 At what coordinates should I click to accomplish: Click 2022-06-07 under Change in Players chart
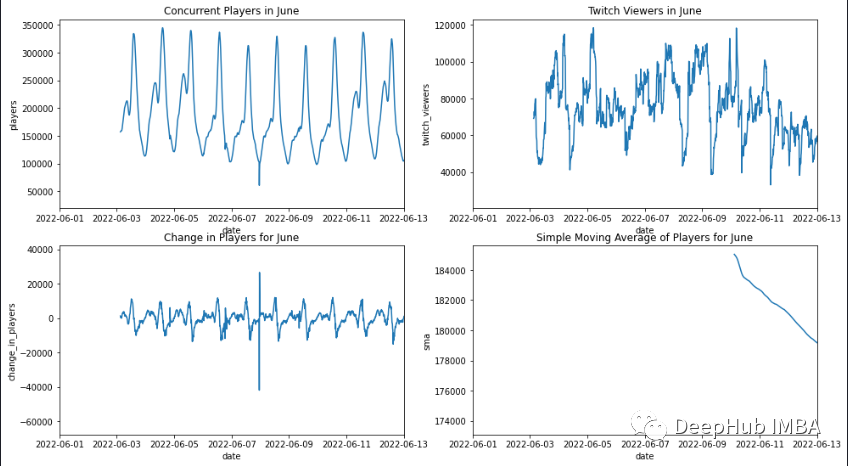pyautogui.click(x=232, y=445)
